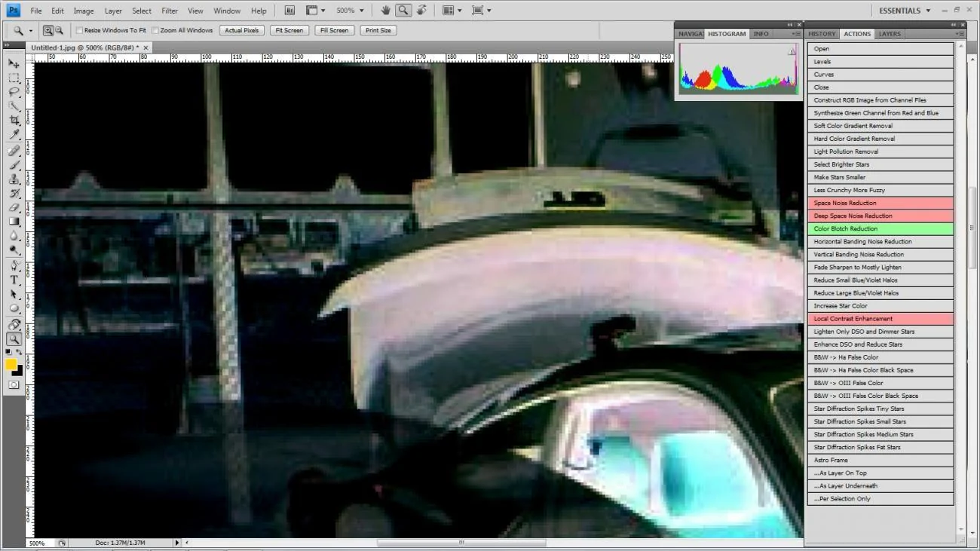Open Actions panel options menu
980x551 pixels.
(x=960, y=34)
